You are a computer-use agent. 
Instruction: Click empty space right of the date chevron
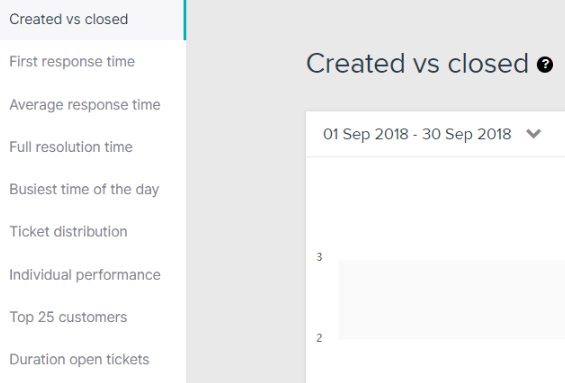coord(553,134)
